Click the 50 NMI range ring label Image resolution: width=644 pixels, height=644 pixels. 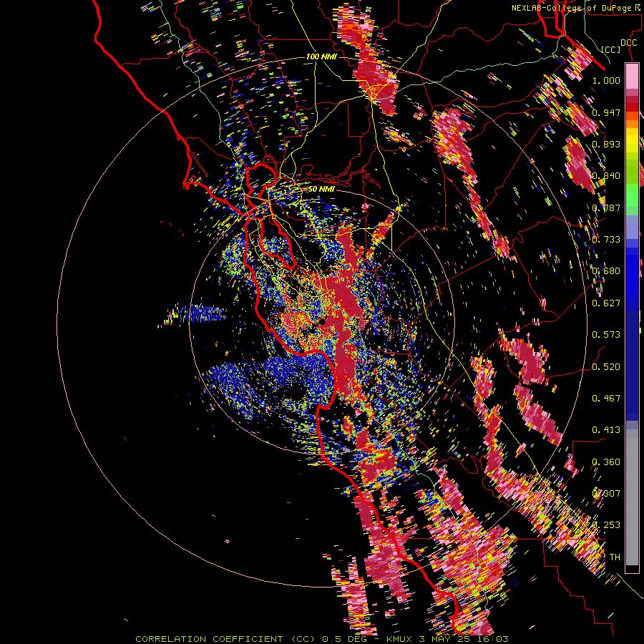click(x=321, y=189)
